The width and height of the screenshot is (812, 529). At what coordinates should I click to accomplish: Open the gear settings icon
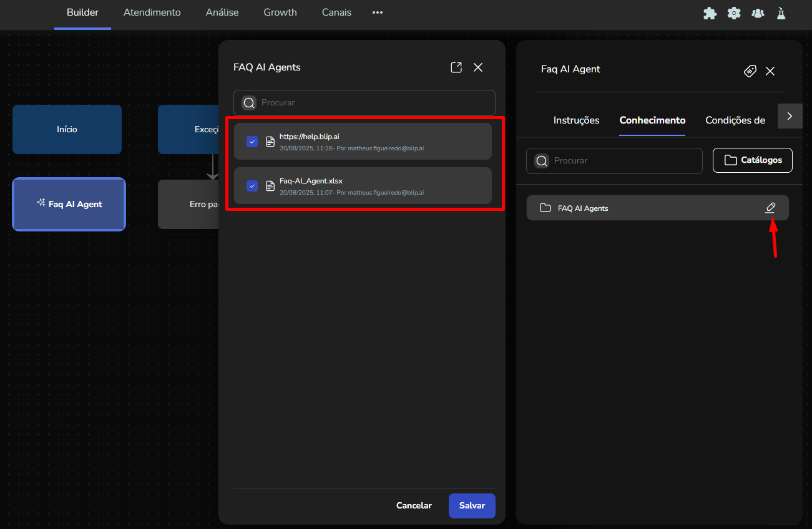pos(734,13)
